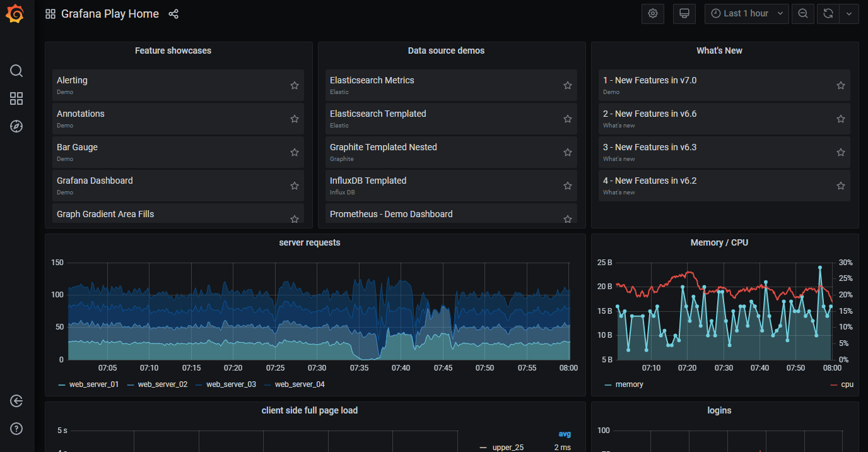Screen dimensions: 868x452
Task: Open Grafana Dashboard demo link
Action: tap(178, 186)
